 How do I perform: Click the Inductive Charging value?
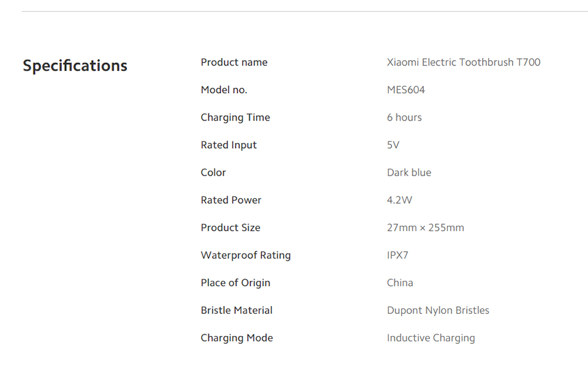[x=431, y=338]
